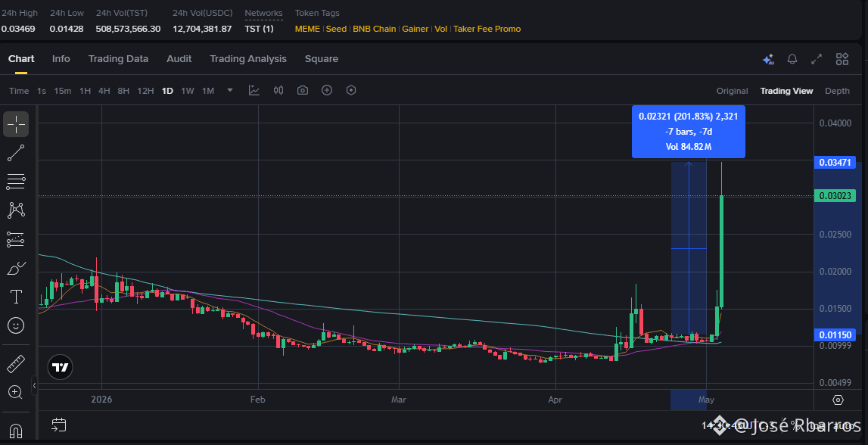Switch to the Chart tab
This screenshot has height=445, width=868.
click(21, 59)
